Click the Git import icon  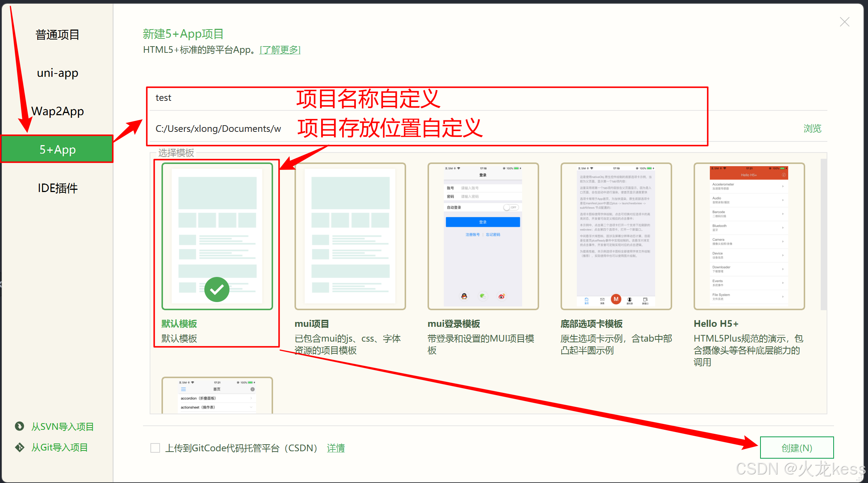(20, 447)
